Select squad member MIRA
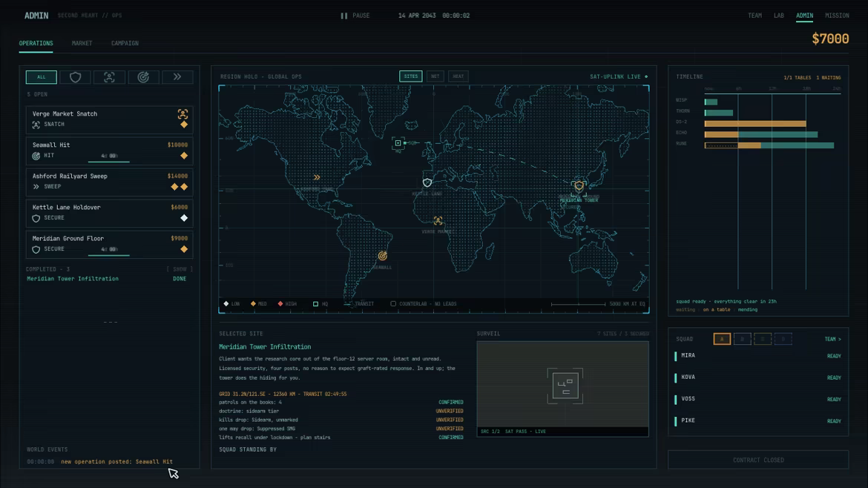Viewport: 868px width, 488px height. pyautogui.click(x=758, y=356)
